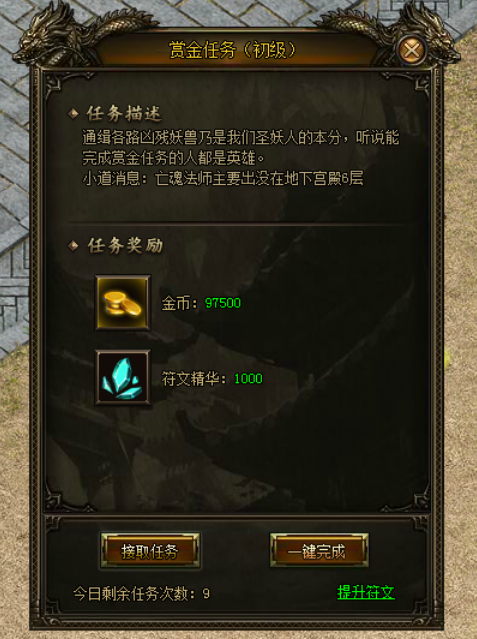Click the 今日剩余任务次数 counter text
The image size is (477, 639).
141,594
